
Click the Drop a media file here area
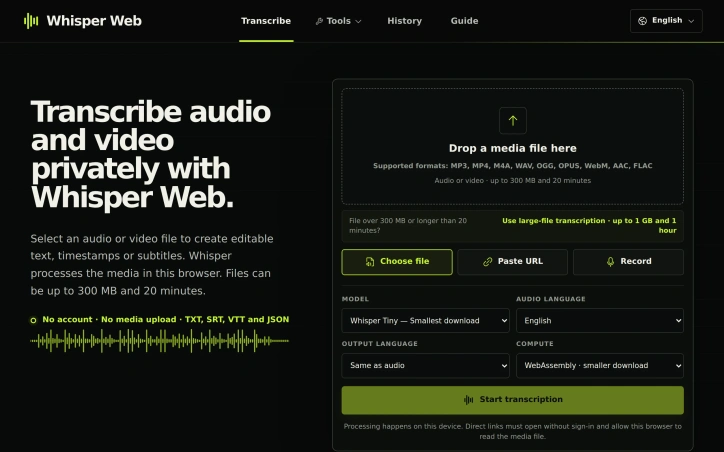coord(513,146)
